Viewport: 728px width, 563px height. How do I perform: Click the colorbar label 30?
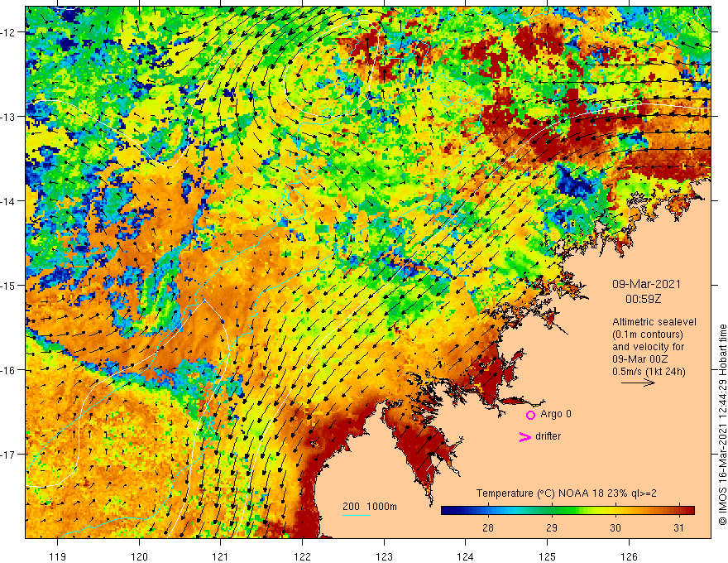(615, 527)
